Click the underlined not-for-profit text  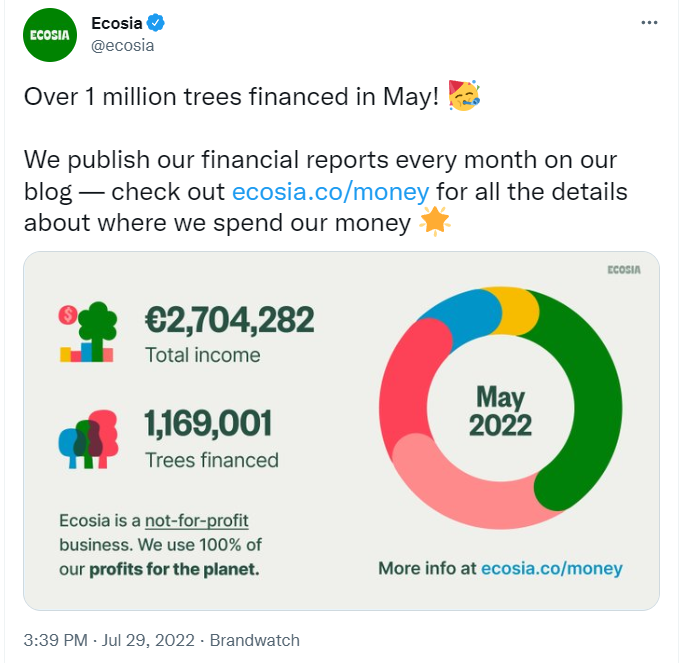[197, 520]
